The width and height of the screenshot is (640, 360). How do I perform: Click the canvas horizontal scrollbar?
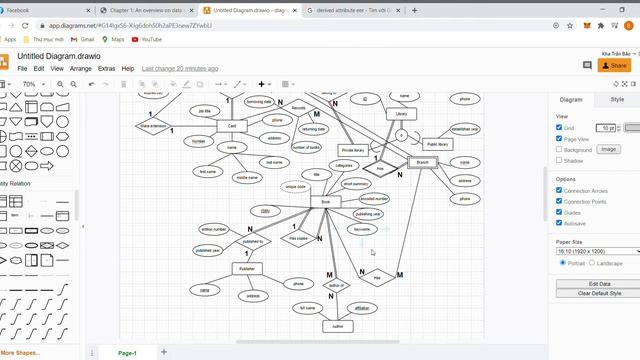318,342
